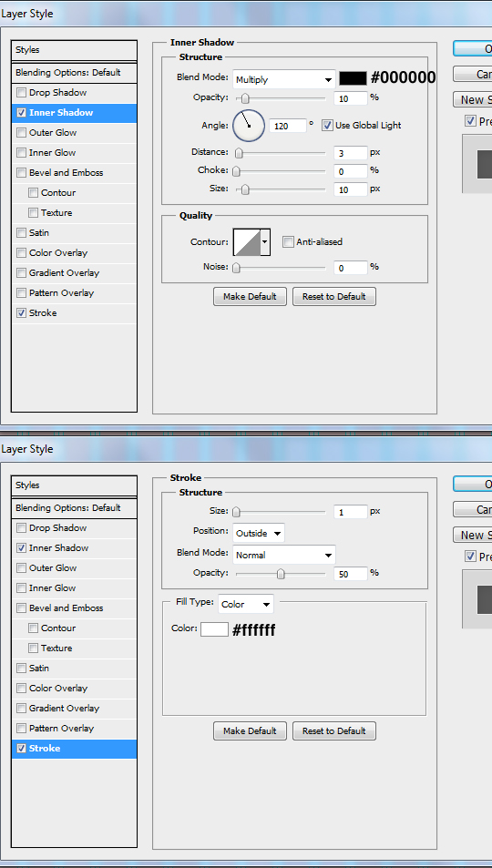Enable the Anti-aliased checkbox
Viewport: 492px width, 868px height.
288,241
